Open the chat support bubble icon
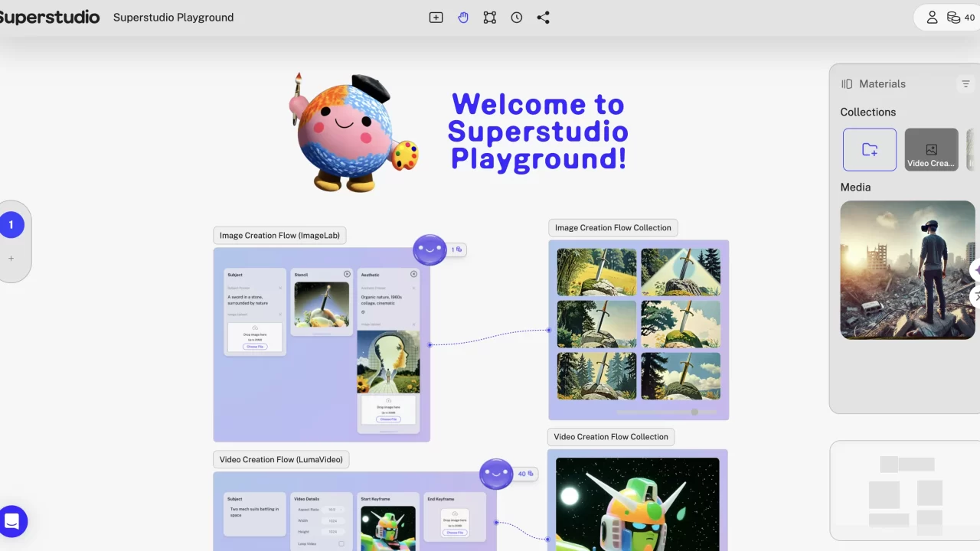 (12, 521)
